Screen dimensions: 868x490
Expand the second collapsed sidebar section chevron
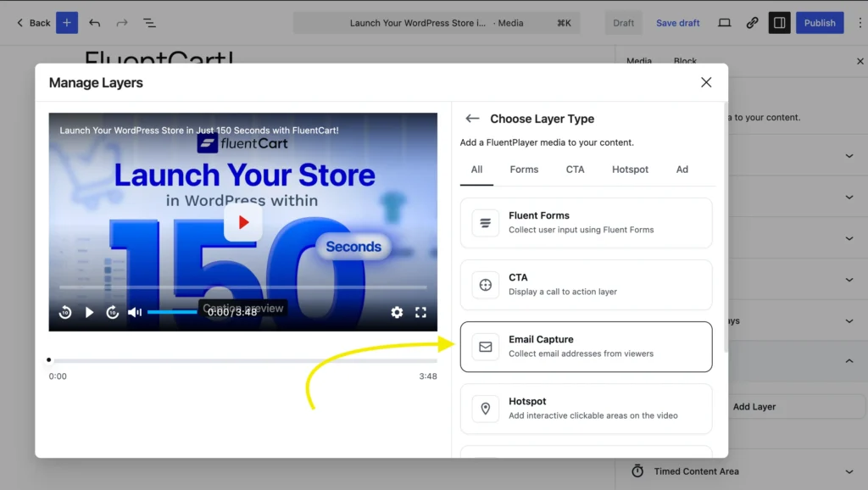point(849,197)
